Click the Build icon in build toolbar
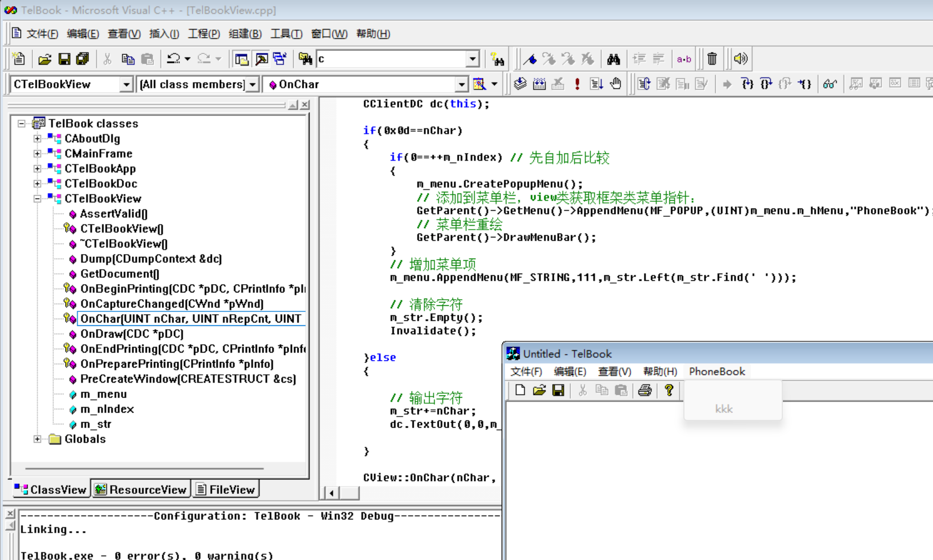The width and height of the screenshot is (933, 560). tap(539, 84)
